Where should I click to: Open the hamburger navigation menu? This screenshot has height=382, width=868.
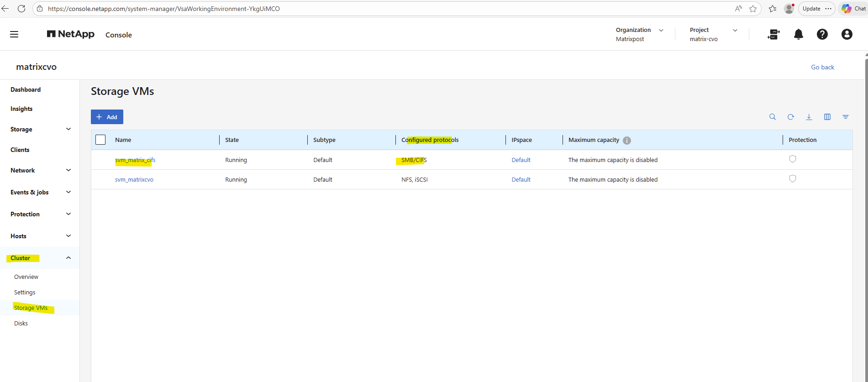click(x=14, y=34)
